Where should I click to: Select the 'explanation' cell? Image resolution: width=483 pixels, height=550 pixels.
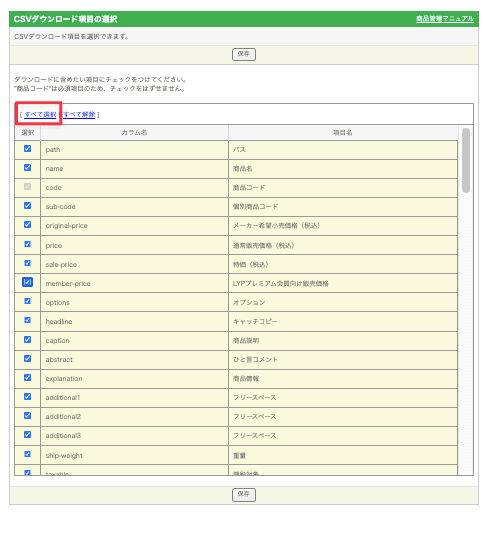click(134, 378)
